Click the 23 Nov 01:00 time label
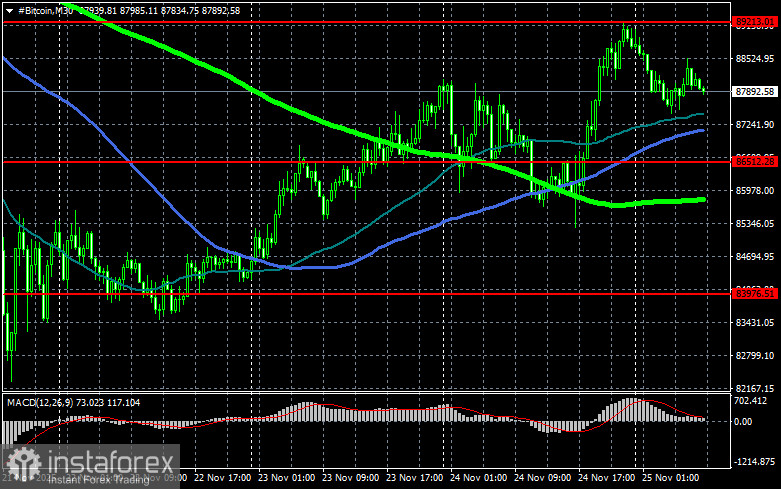This screenshot has height=489, width=781. point(286,478)
